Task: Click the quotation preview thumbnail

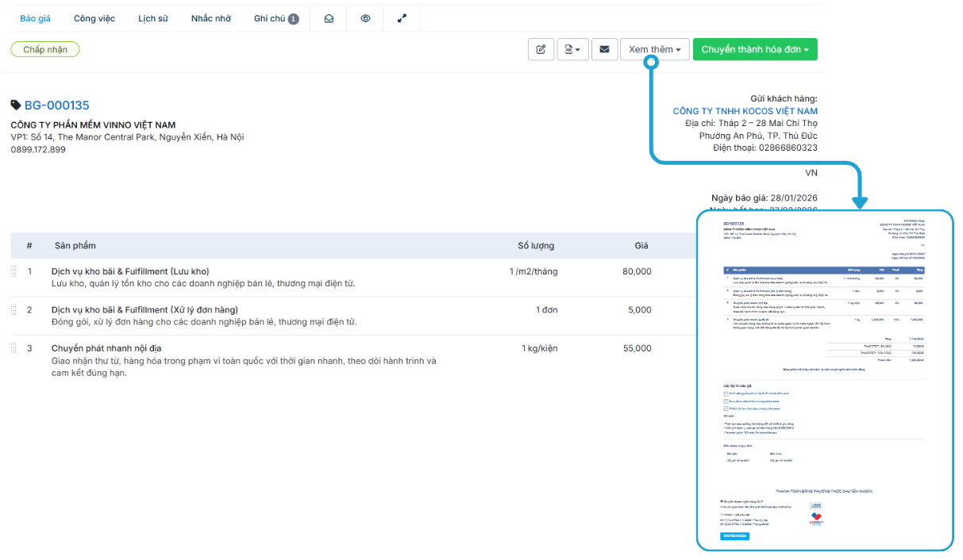Action: [825, 380]
